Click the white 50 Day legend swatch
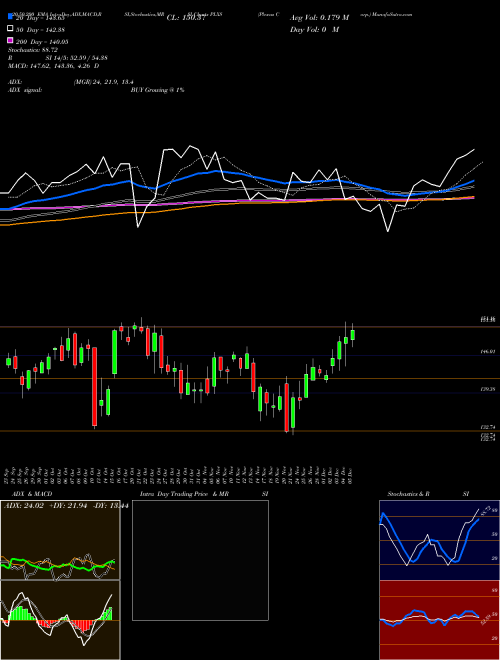 pos(10,29)
